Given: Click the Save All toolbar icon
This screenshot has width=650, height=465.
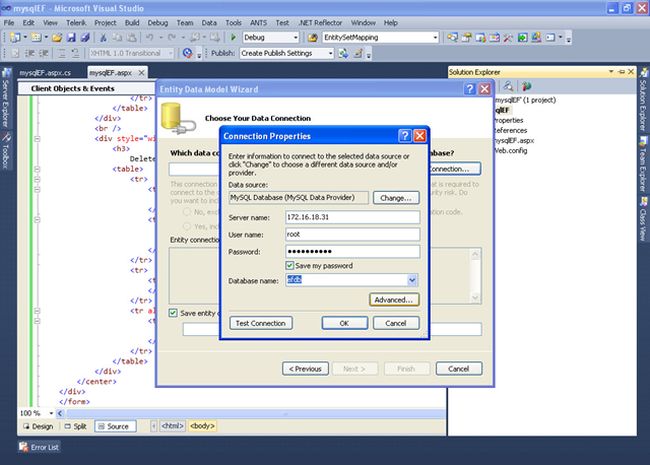Looking at the screenshot, I should (x=85, y=38).
